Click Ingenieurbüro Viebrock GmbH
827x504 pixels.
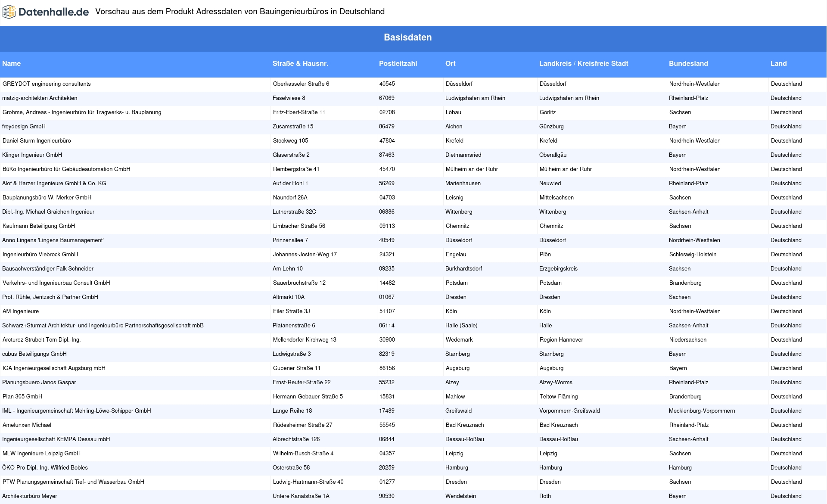click(x=40, y=255)
